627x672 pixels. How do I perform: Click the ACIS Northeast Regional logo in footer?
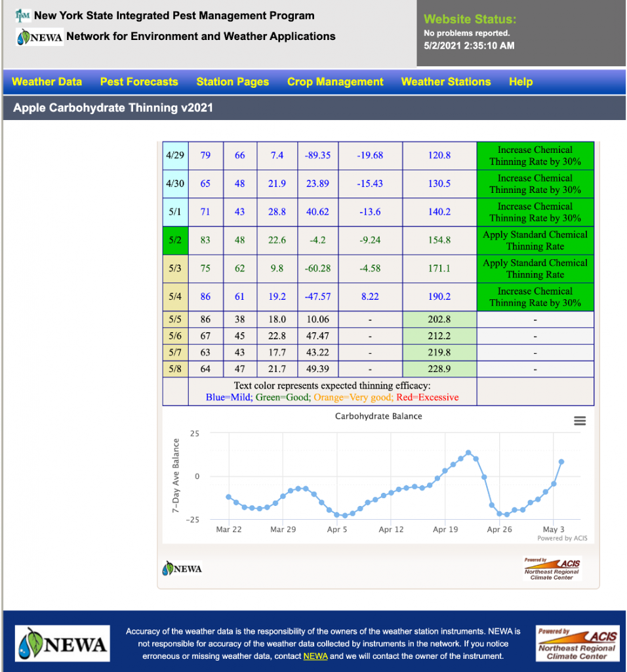point(576,643)
